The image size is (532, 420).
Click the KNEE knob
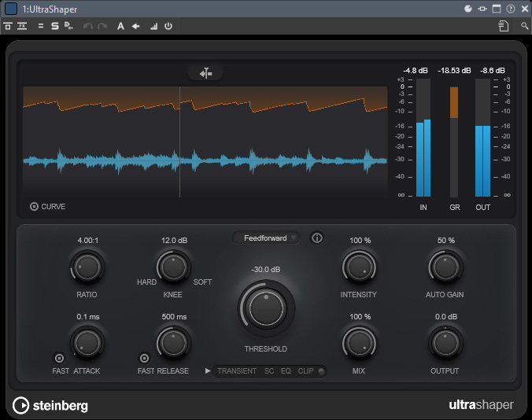click(x=173, y=267)
